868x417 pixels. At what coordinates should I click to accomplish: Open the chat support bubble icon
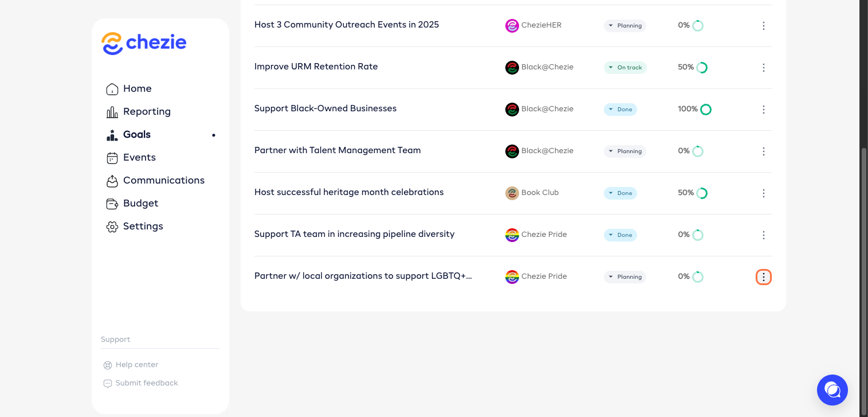(x=832, y=390)
